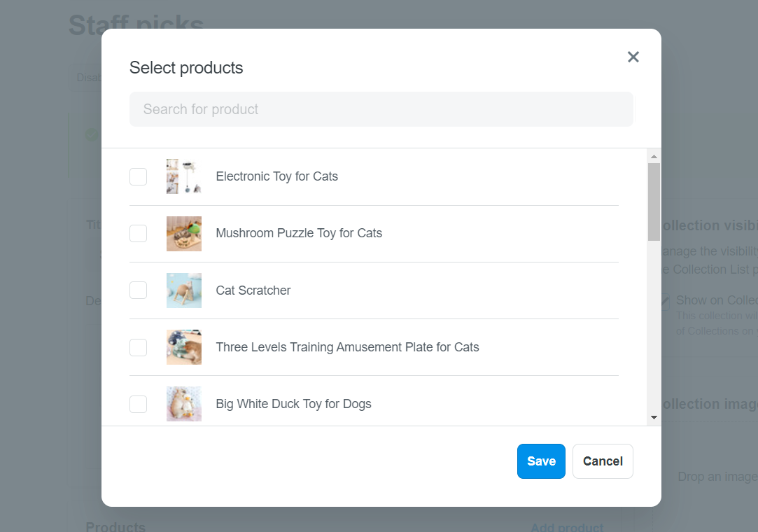Image resolution: width=758 pixels, height=532 pixels.
Task: Click the Three Levels Training Plate thumbnail
Action: (183, 347)
